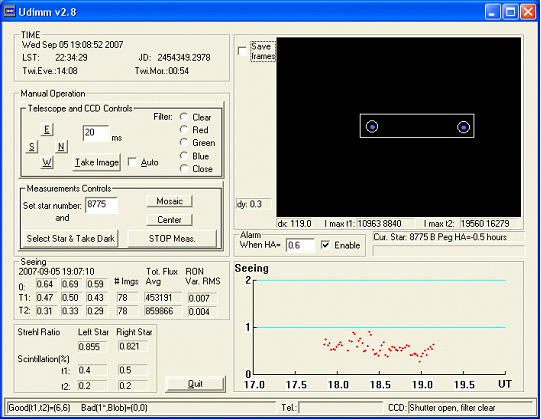Click the Mosaic button

coord(169,201)
